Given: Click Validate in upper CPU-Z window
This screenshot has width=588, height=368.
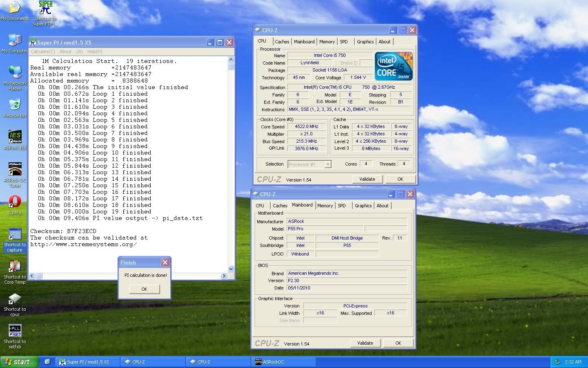Looking at the screenshot, I should pos(367,179).
